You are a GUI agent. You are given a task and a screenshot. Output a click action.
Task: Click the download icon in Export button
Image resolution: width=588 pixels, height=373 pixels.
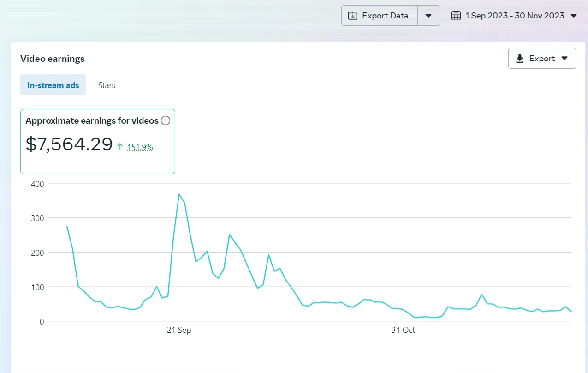[520, 59]
